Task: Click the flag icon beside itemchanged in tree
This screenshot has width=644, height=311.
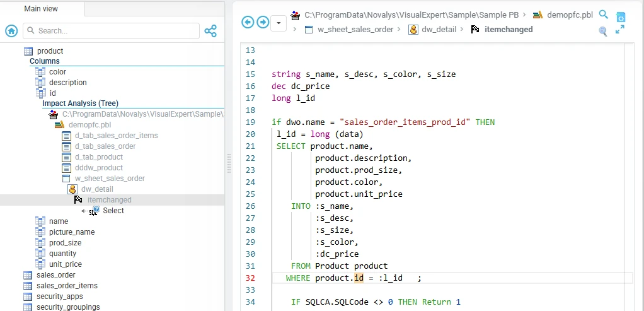Action: [78, 200]
